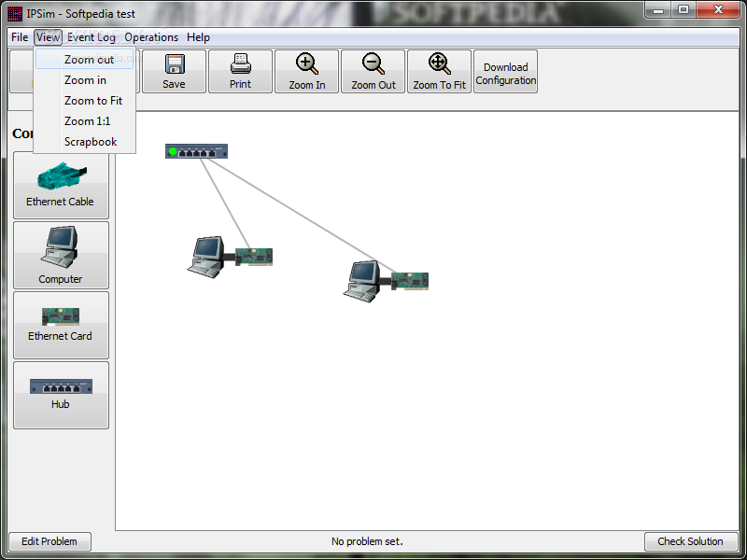The width and height of the screenshot is (747, 560).
Task: Click the Zoom In magnifier toolbar button
Action: pos(307,72)
